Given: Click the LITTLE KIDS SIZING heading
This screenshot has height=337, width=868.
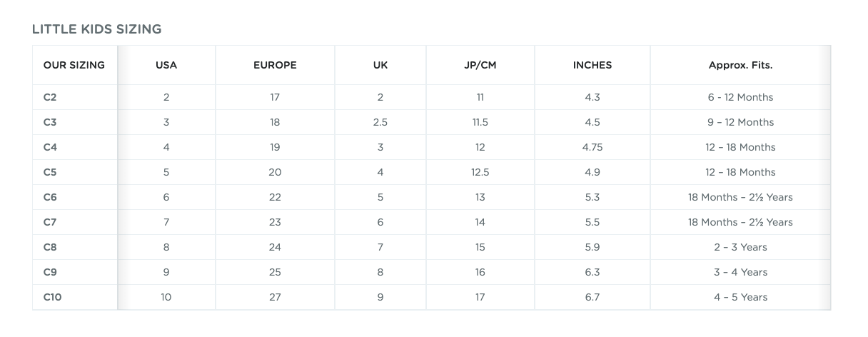Looking at the screenshot, I should point(97,29).
